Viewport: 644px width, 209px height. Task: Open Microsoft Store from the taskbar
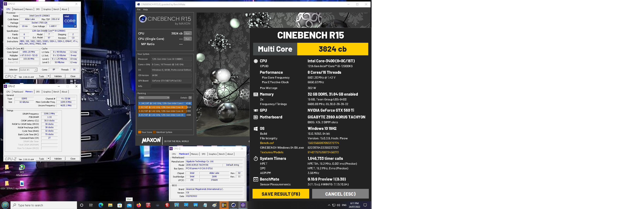pyautogui.click(x=120, y=205)
